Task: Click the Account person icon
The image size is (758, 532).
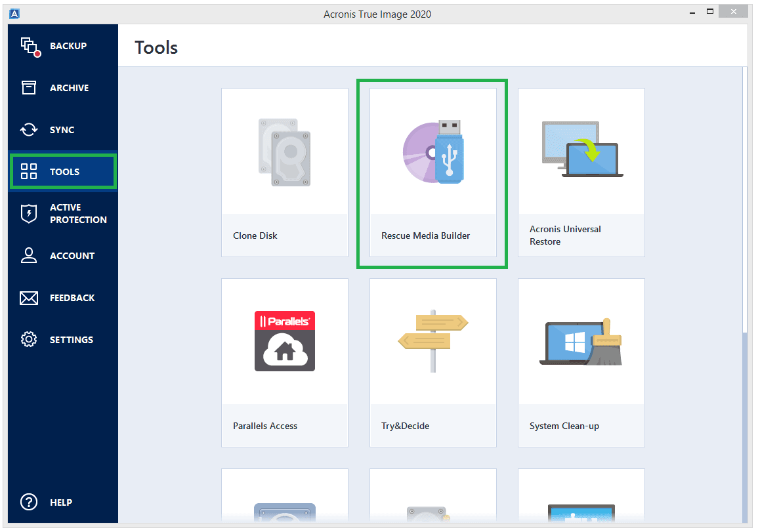Action: click(29, 255)
